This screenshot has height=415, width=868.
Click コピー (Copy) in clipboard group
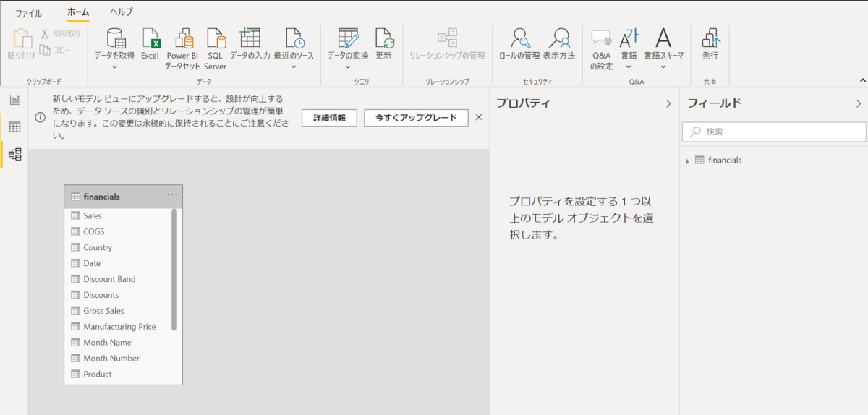[55, 50]
